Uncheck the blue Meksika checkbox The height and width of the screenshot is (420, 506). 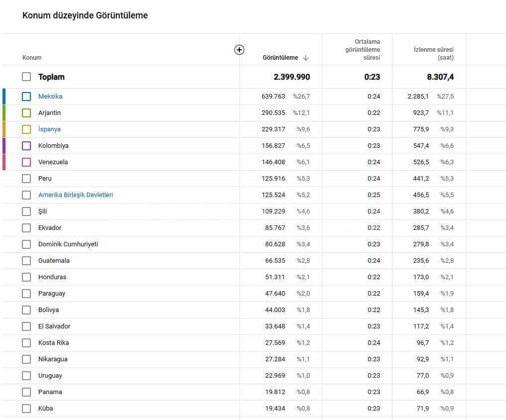click(26, 97)
